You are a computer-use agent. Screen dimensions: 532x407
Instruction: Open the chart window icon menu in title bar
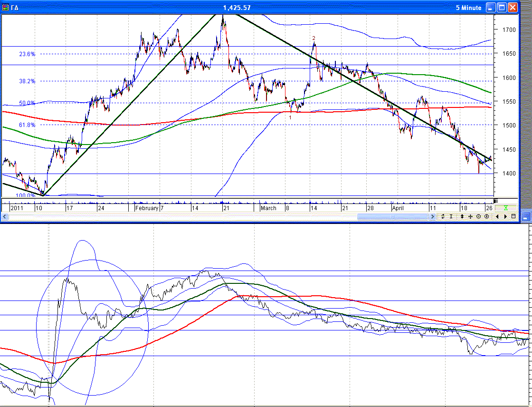pos(6,8)
